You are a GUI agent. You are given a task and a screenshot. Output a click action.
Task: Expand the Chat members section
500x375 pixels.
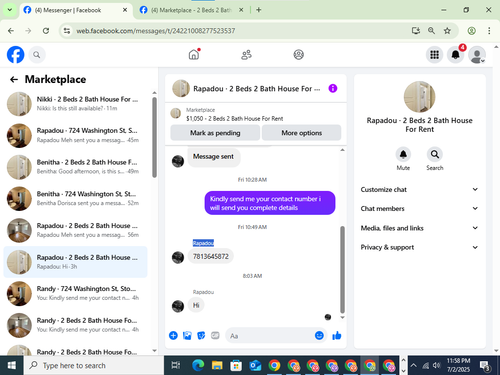[419, 208]
